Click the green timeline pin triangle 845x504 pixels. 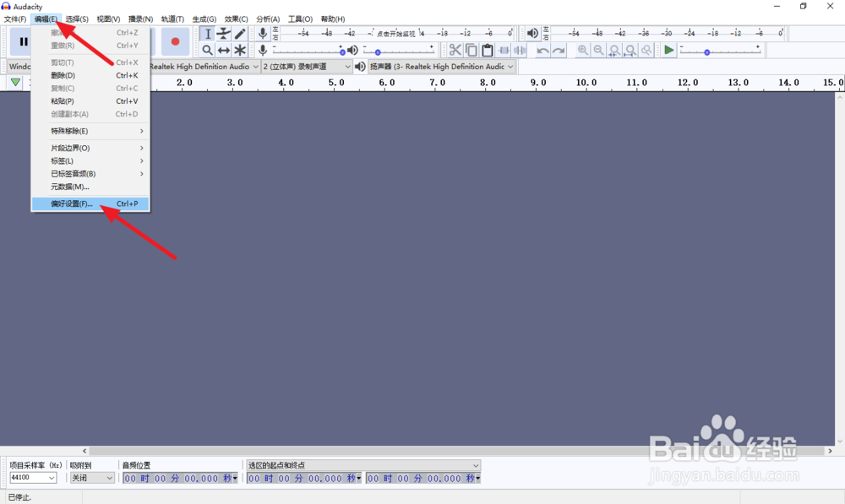point(15,83)
